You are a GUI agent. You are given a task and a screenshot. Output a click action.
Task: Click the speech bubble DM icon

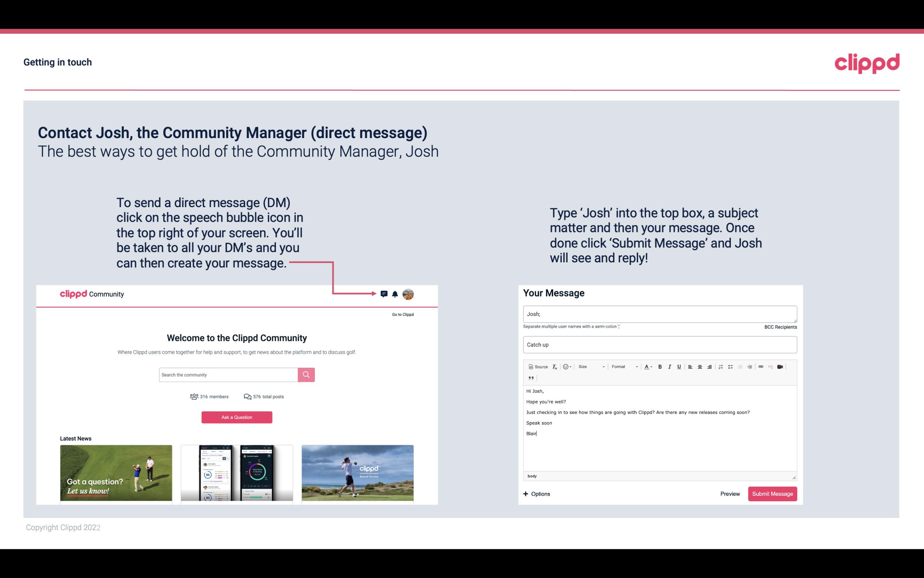pyautogui.click(x=384, y=294)
